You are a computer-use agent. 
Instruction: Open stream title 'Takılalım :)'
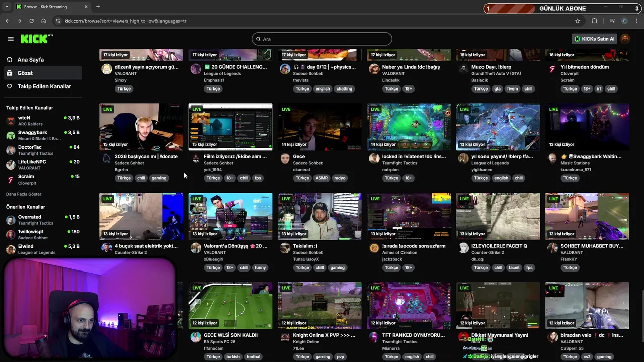(x=305, y=246)
